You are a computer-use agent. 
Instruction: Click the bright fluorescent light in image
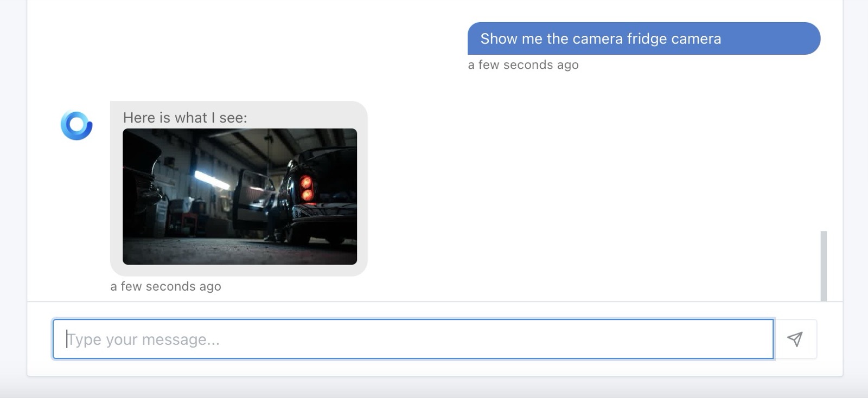click(211, 179)
